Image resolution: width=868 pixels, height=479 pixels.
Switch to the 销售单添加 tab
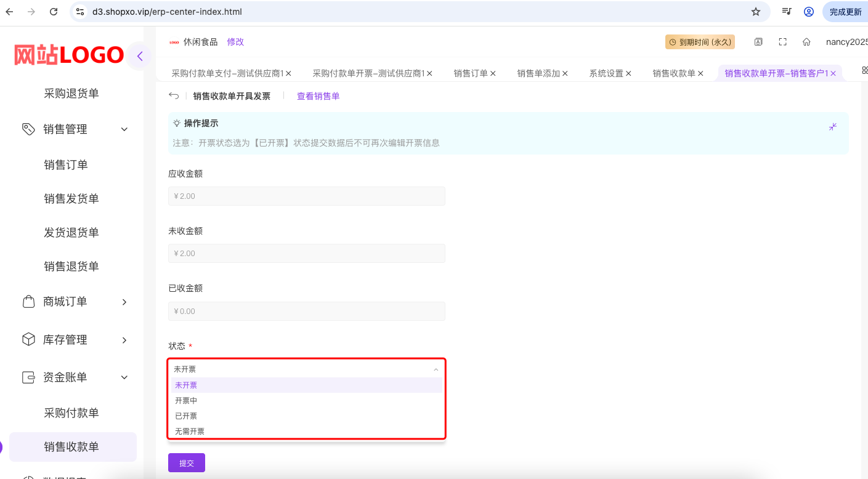coord(538,73)
